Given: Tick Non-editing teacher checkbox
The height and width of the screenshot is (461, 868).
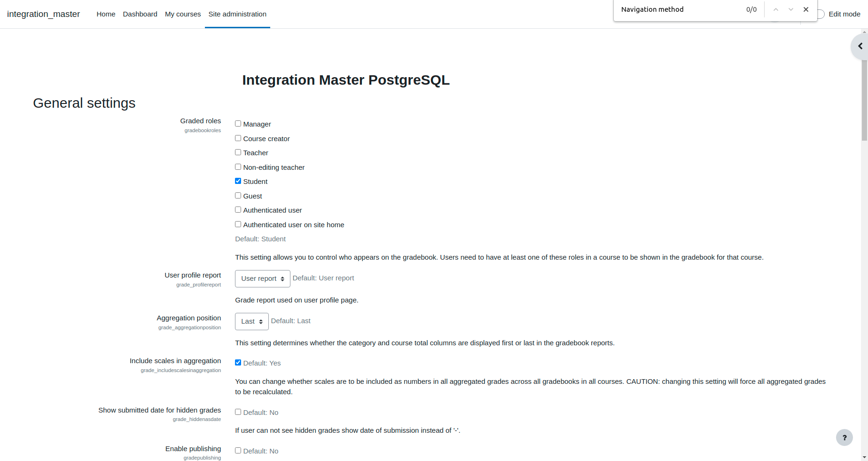Looking at the screenshot, I should click(238, 167).
